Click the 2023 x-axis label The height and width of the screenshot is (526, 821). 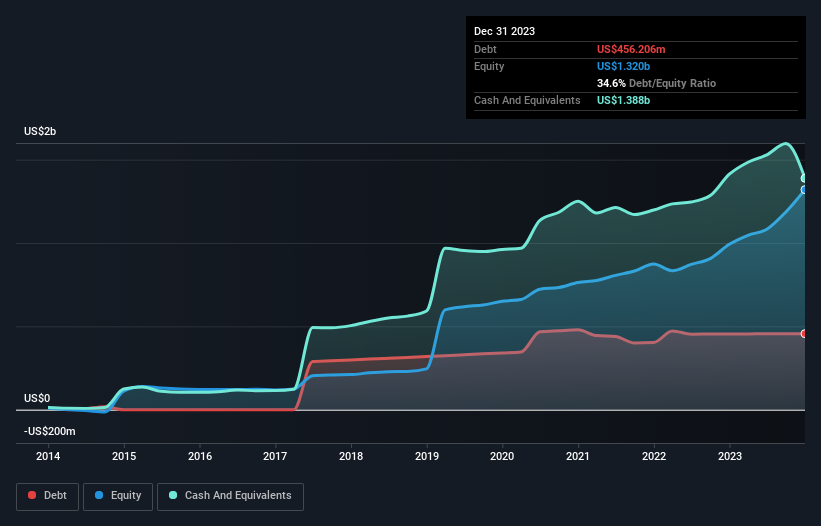click(x=730, y=456)
